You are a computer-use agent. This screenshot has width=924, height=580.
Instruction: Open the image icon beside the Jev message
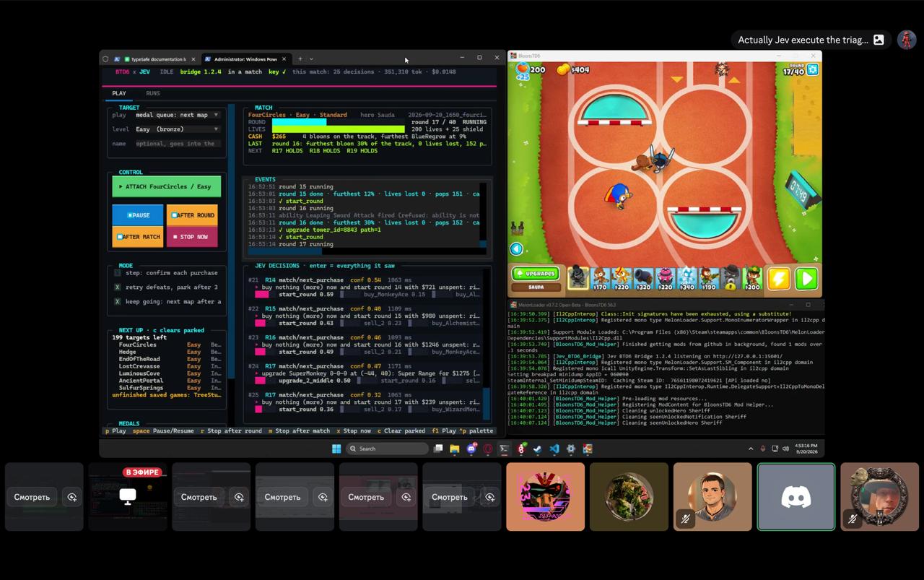(879, 40)
